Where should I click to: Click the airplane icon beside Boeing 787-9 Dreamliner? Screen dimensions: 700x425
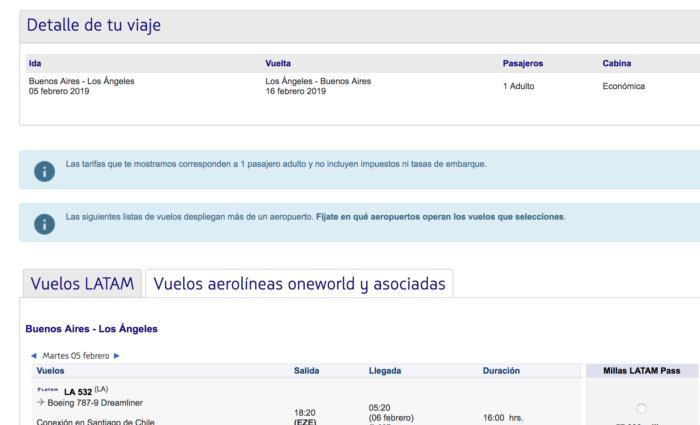point(41,402)
